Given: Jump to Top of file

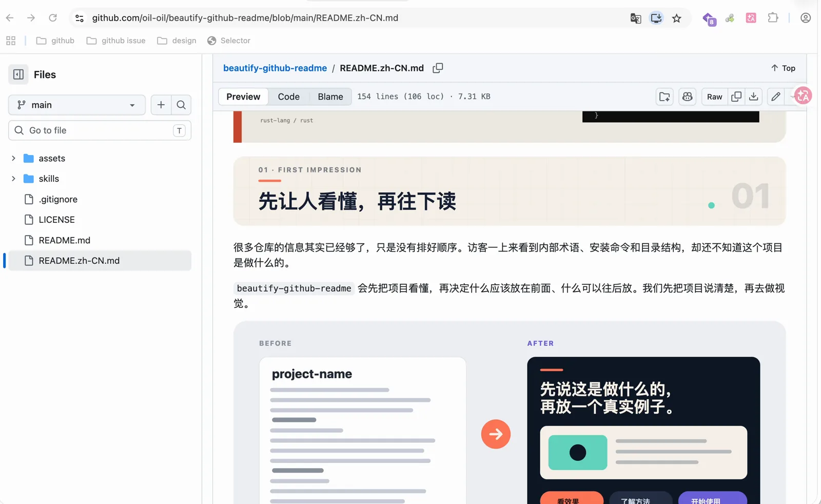Looking at the screenshot, I should 783,68.
